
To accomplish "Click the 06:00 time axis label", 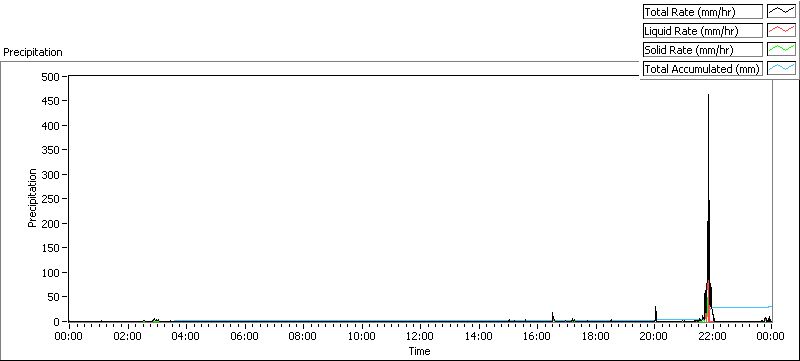I will 244,336.
